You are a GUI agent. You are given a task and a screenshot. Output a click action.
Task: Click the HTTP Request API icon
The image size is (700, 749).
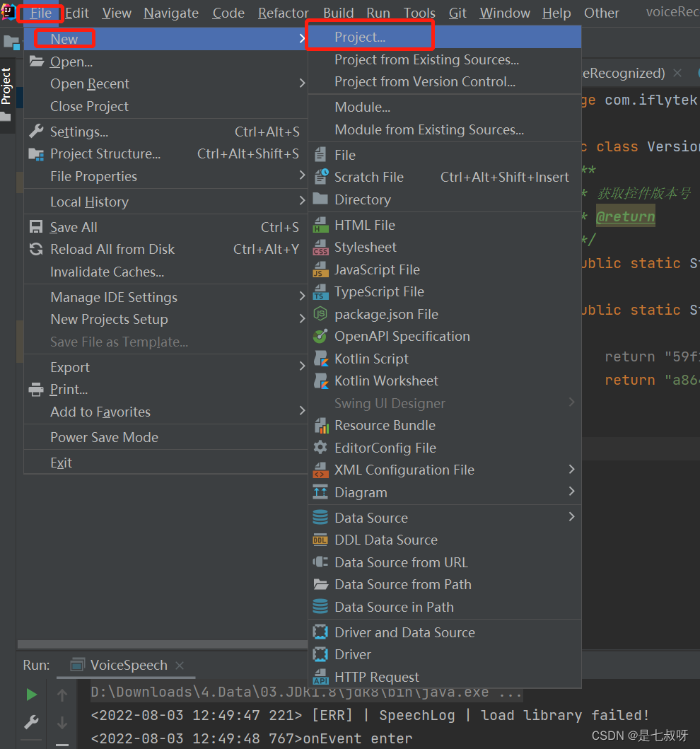(x=320, y=677)
